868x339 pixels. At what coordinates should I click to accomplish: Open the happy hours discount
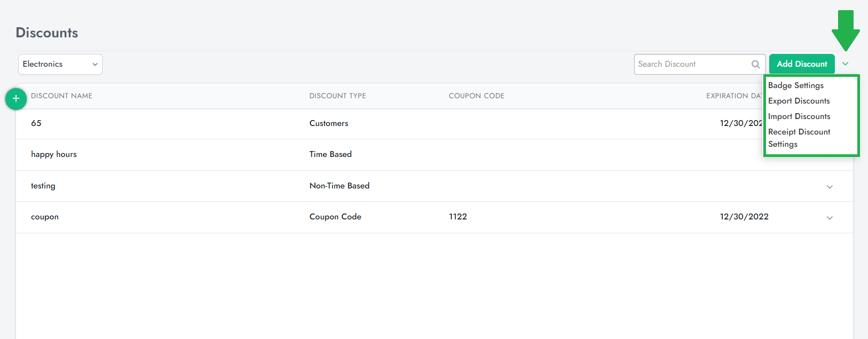53,154
